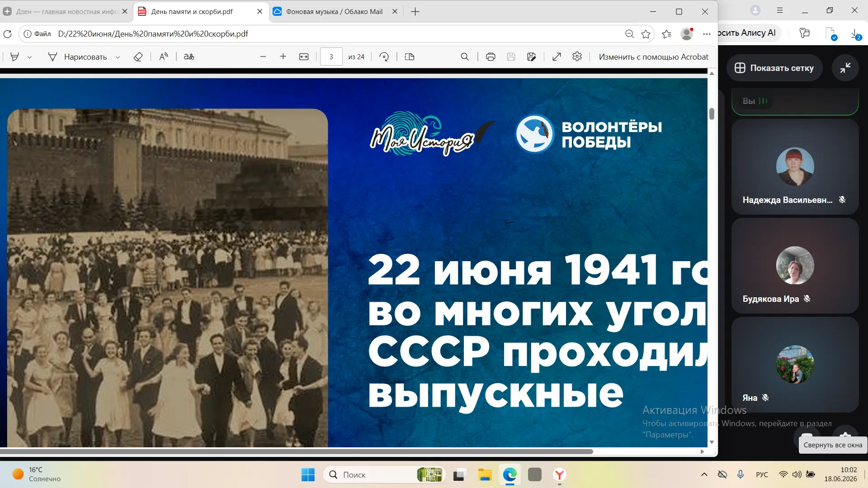Enter full screen PDF mode
868x488 pixels.
pos(557,57)
